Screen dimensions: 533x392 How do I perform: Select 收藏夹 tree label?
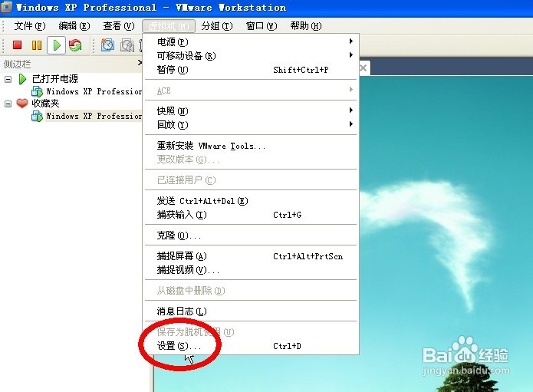tap(45, 104)
